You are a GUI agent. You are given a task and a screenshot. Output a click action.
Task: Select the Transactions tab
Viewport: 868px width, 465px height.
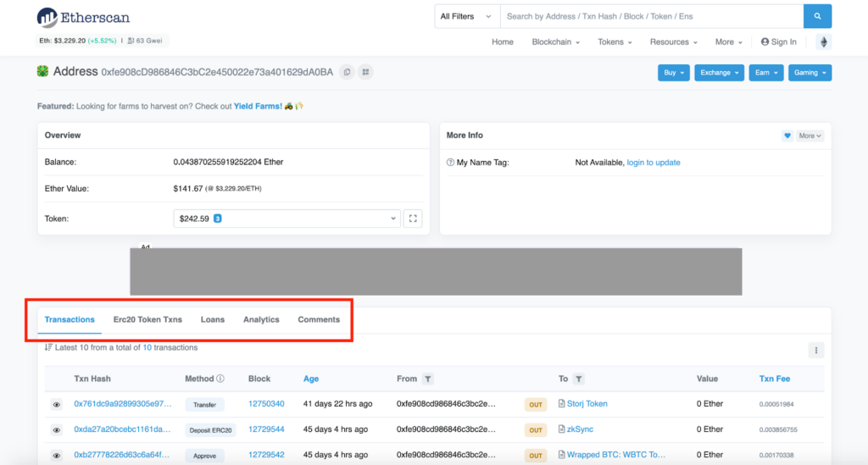[70, 319]
